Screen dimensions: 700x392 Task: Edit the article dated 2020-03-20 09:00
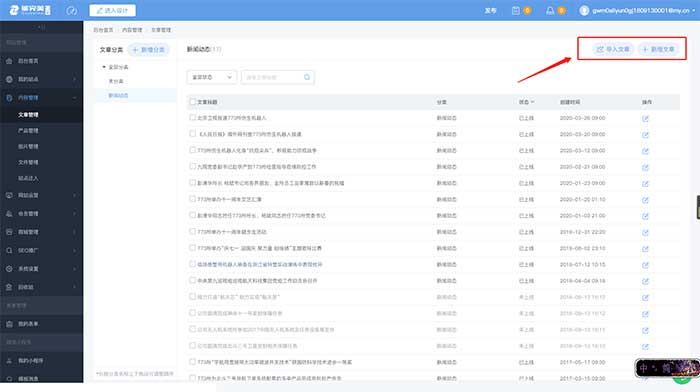645,135
